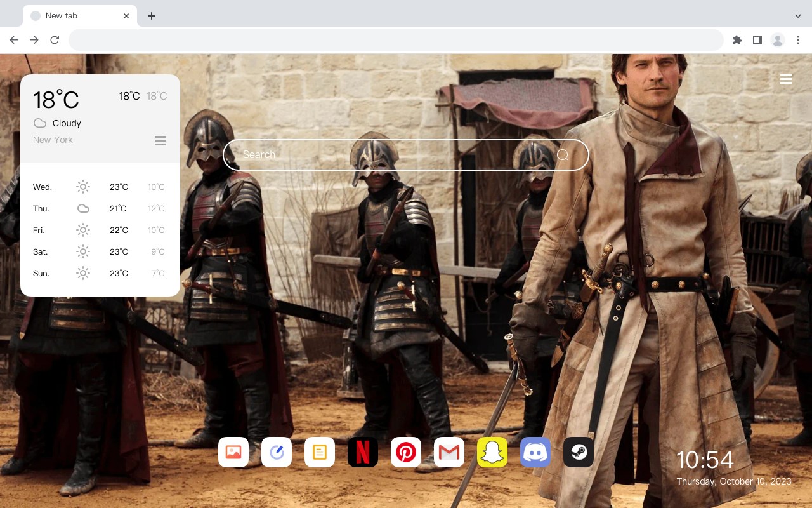
Task: Select the Sun. forecast row label
Action: (41, 273)
